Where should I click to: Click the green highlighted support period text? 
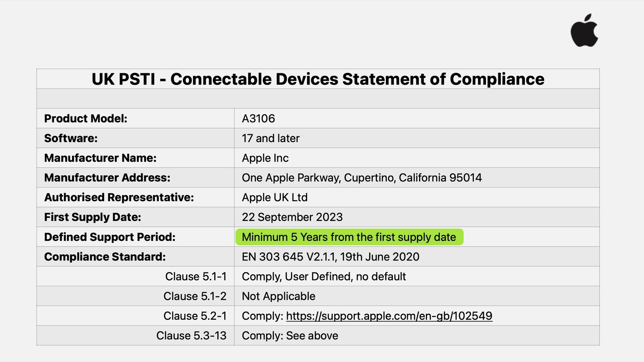pyautogui.click(x=349, y=237)
